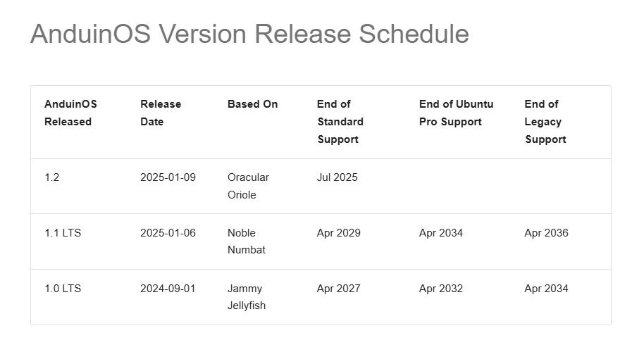Viewport: 644px width, 340px height.
Task: Select the 1.2 version cell
Action: click(52, 177)
